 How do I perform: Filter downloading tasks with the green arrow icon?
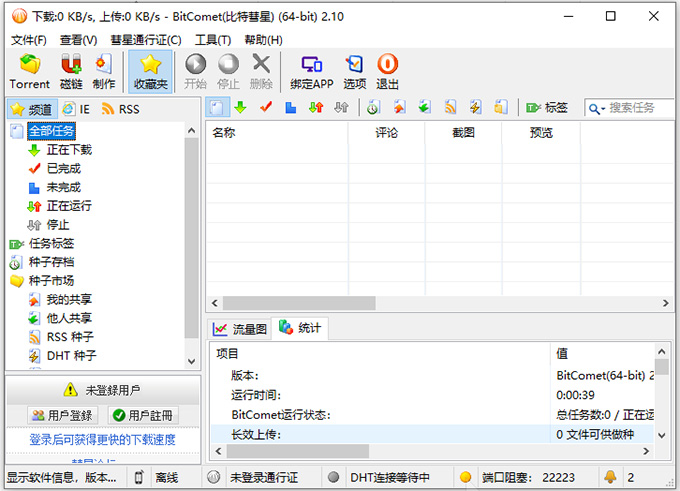coord(240,107)
